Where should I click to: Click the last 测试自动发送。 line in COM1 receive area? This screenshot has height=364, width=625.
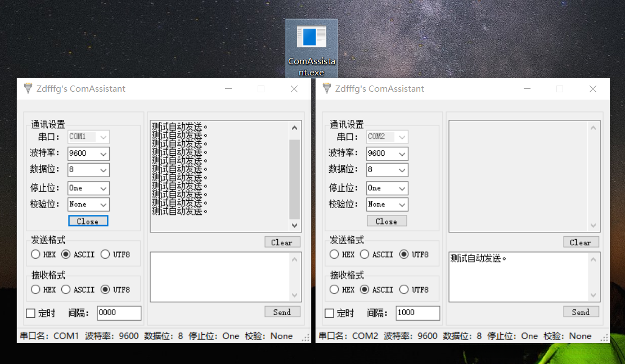pos(180,212)
